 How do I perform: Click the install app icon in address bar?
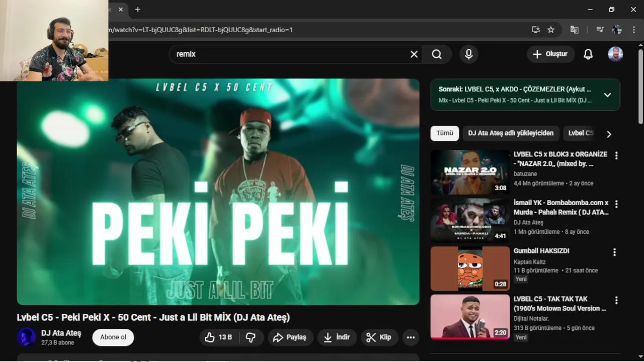(x=536, y=30)
